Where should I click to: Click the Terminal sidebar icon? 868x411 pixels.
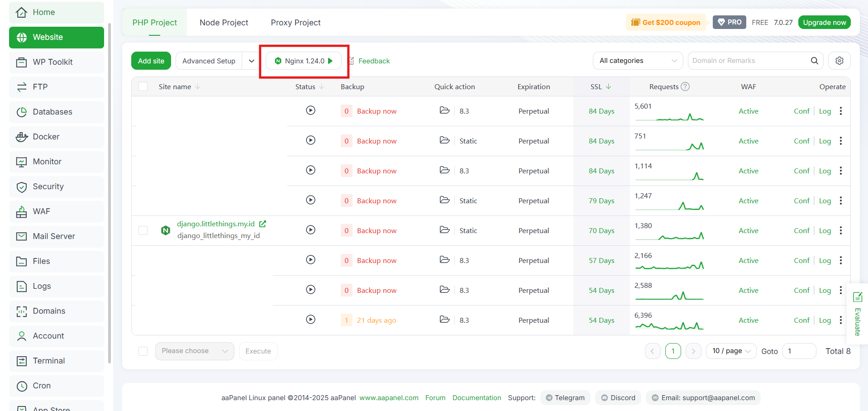point(21,361)
